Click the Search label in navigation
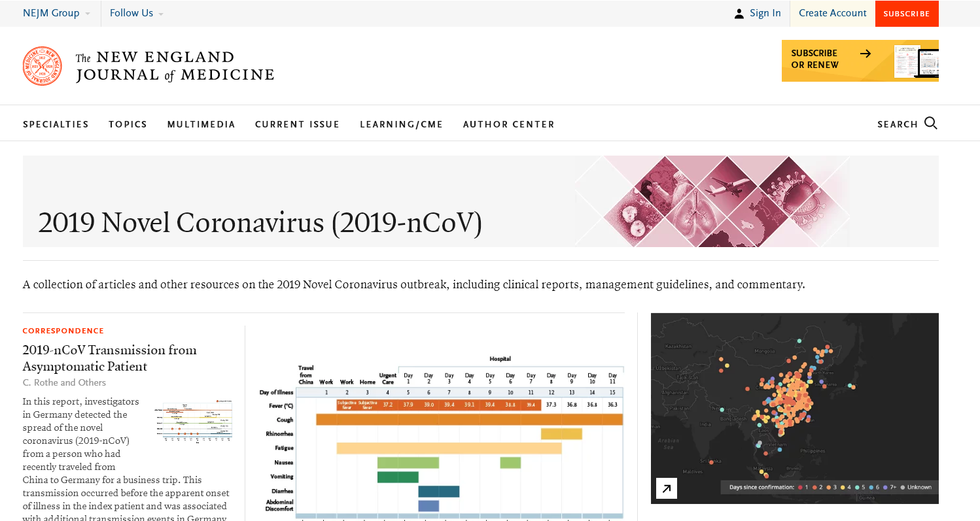The image size is (980, 521). 898,124
